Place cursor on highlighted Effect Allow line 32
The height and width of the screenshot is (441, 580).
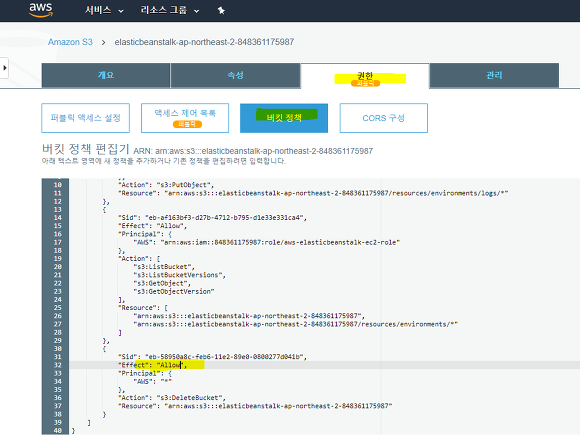pyautogui.click(x=152, y=365)
